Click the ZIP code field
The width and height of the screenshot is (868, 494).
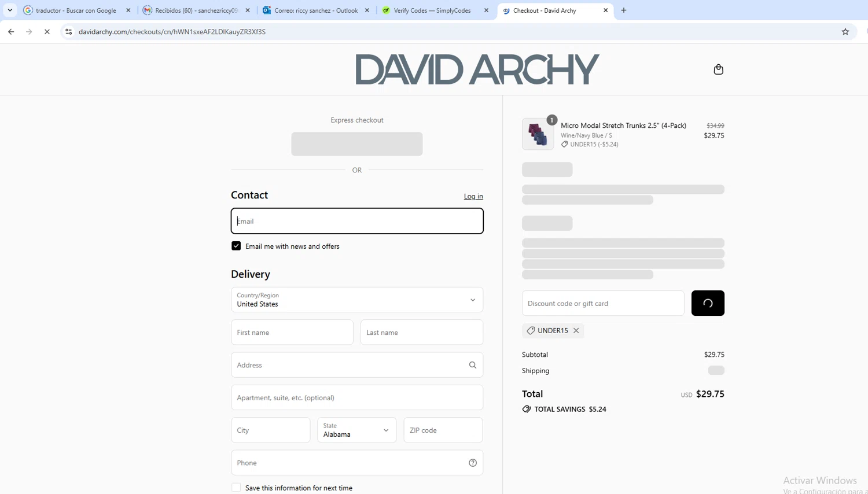(443, 430)
